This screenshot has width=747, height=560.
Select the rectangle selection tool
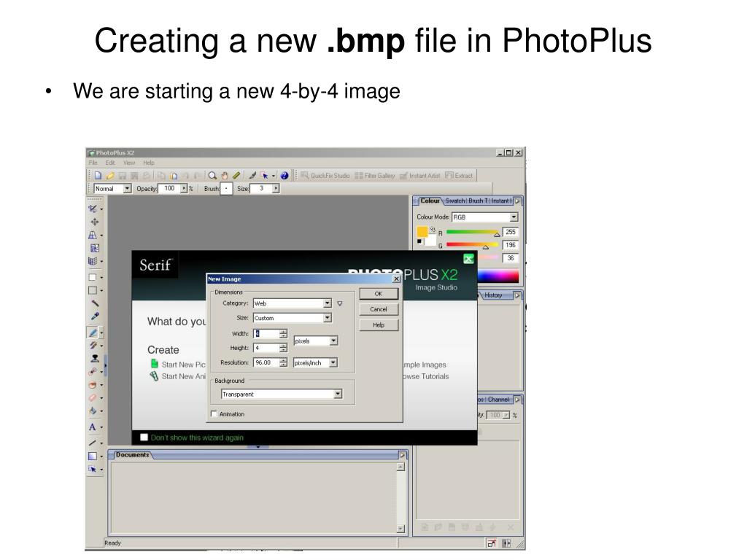[93, 277]
